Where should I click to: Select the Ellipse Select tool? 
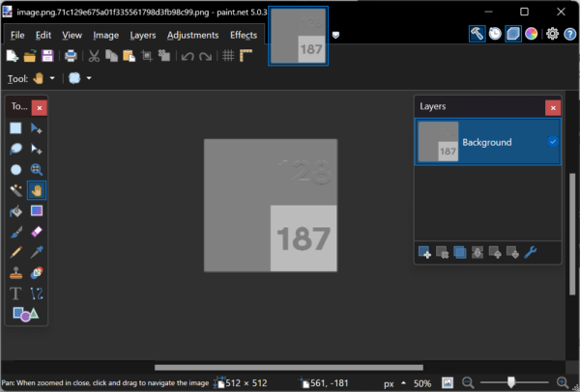(x=15, y=170)
